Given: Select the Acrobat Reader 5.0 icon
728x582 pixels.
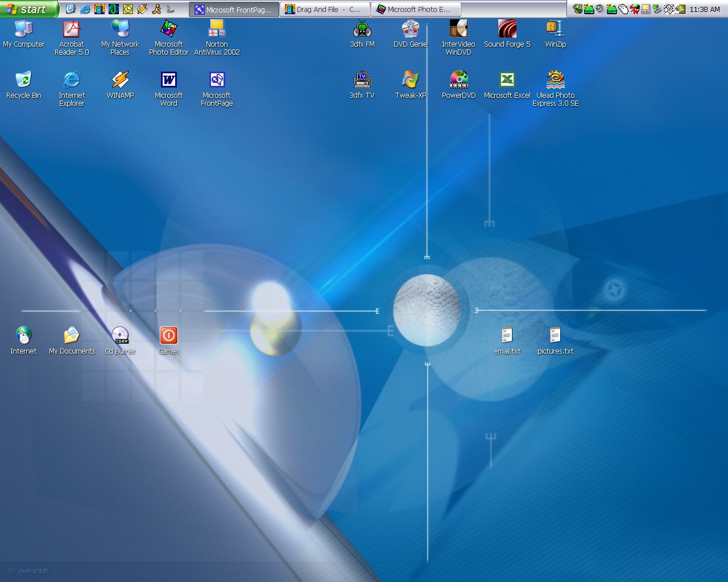Looking at the screenshot, I should pyautogui.click(x=72, y=38).
